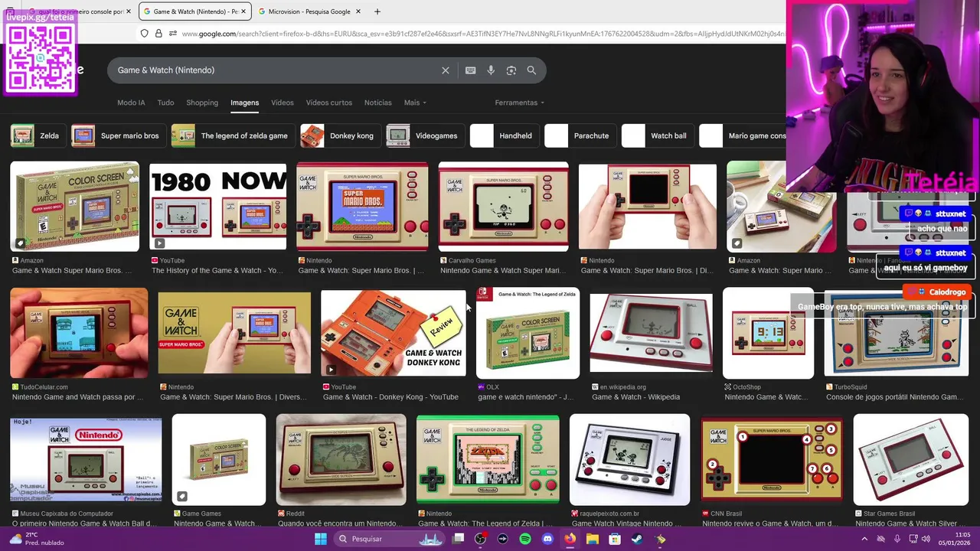Open Museu Capixaba do Computador thumbnail

tap(86, 459)
